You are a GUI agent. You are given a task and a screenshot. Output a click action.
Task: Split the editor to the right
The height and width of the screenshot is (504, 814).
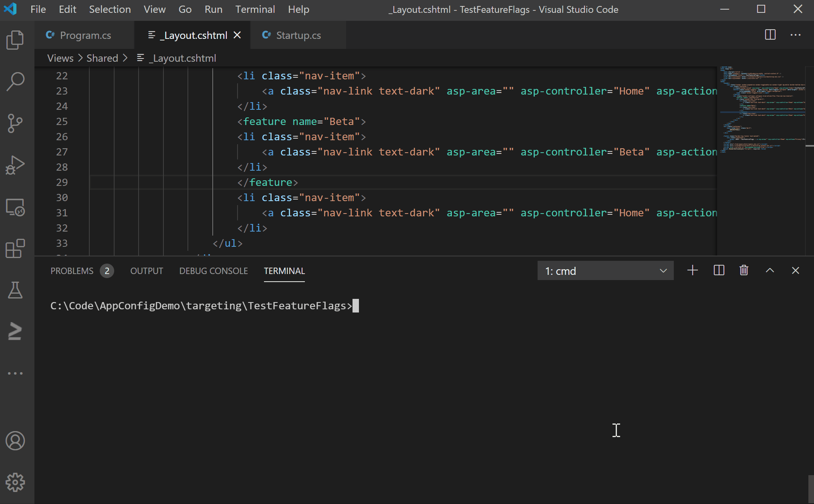(770, 35)
